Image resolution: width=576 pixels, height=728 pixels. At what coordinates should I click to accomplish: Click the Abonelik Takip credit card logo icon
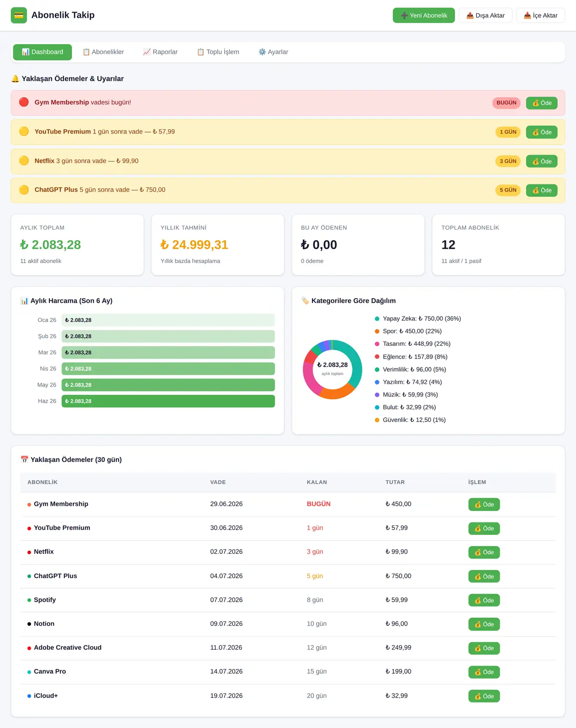click(x=19, y=15)
